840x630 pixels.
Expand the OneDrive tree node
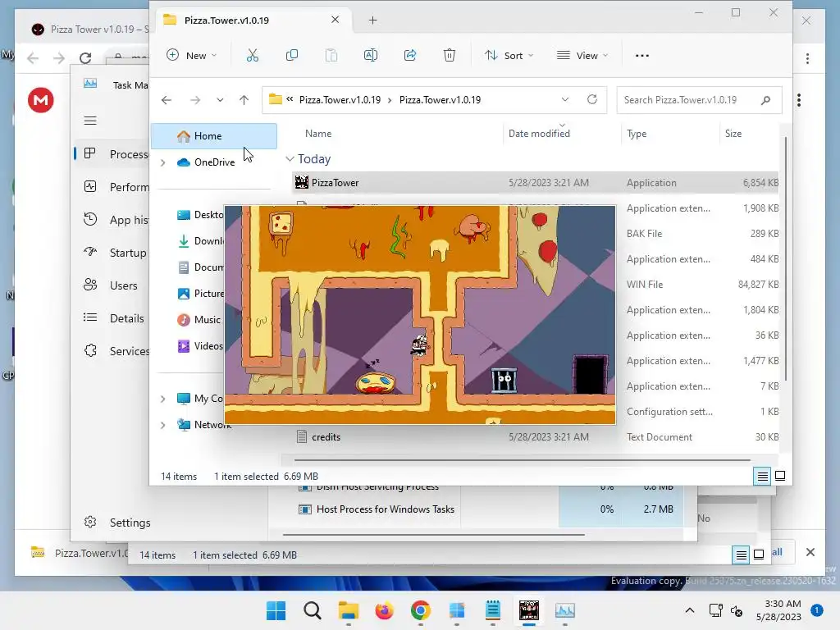163,162
